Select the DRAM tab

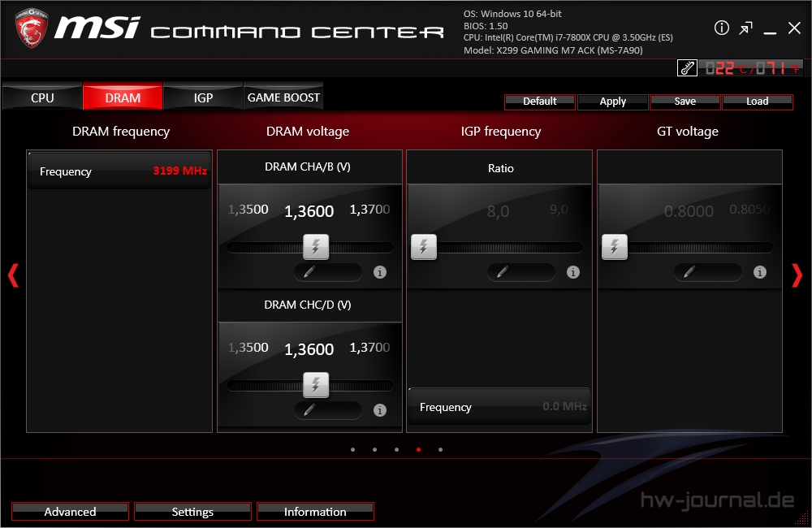click(123, 97)
